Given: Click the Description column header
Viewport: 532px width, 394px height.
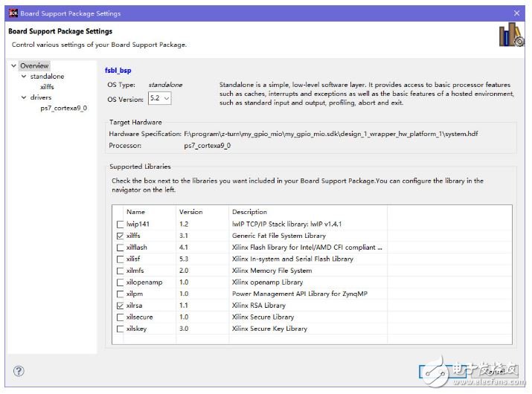Looking at the screenshot, I should [249, 212].
